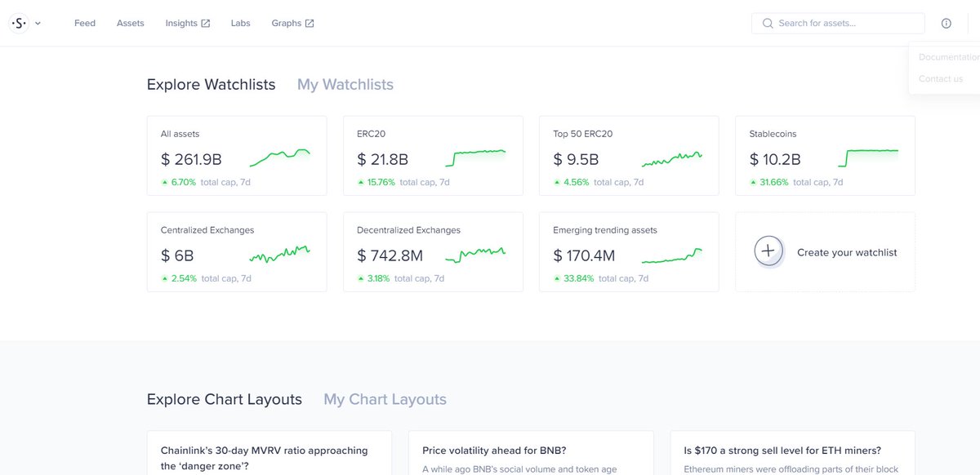Click the help info icon
Screen dimensions: 980x475
(x=947, y=24)
